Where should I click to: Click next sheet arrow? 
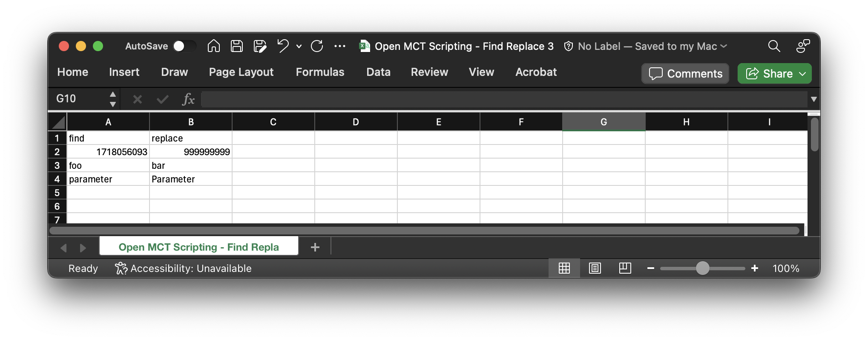pyautogui.click(x=83, y=248)
